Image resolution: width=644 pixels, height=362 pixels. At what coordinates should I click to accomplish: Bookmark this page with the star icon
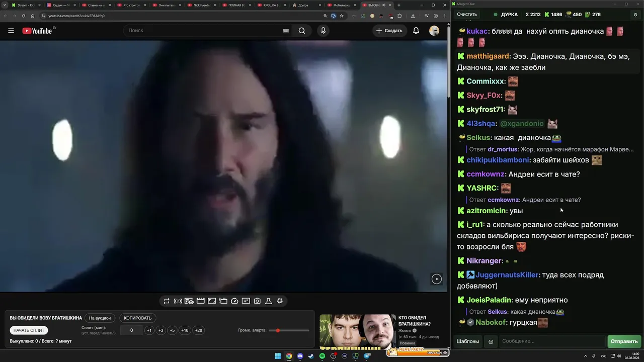coord(342,16)
